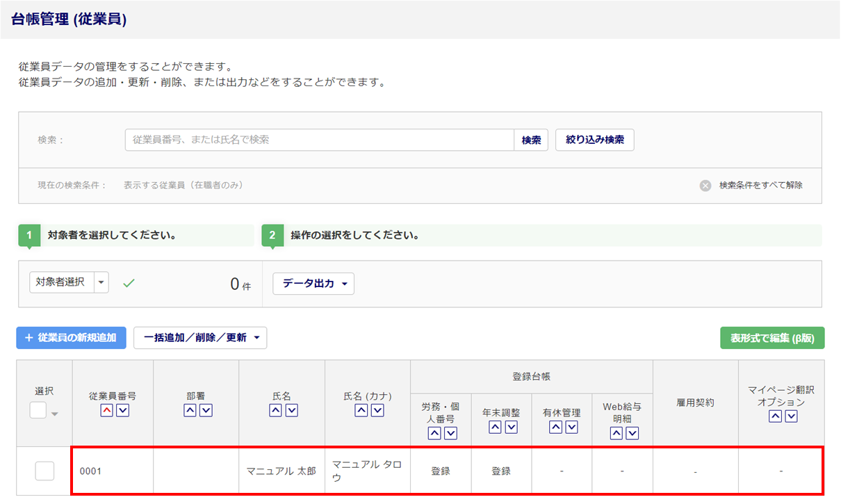This screenshot has height=504, width=841.
Task: Sort 氏名 (カナ) column ascending
Action: click(361, 411)
